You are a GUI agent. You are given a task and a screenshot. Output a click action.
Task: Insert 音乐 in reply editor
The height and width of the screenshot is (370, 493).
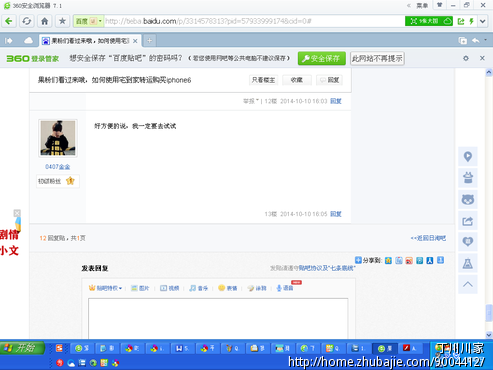pyautogui.click(x=199, y=288)
